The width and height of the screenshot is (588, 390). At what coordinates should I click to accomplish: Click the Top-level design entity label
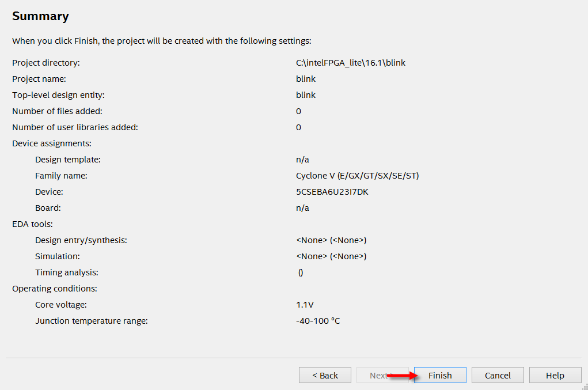[x=58, y=94]
